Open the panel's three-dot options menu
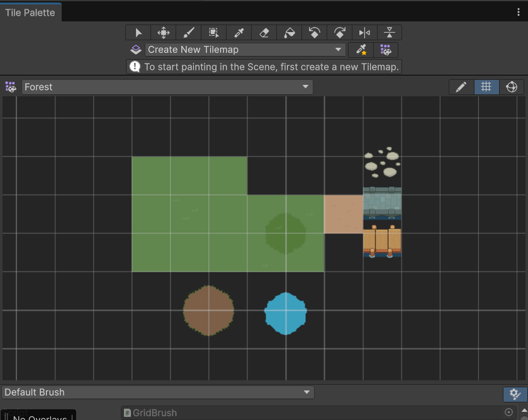 click(x=518, y=13)
